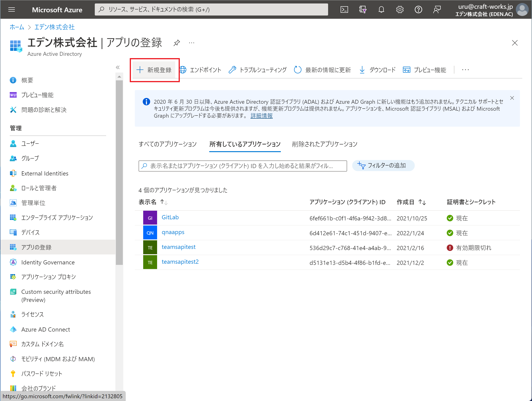Click the user account avatar
The height and width of the screenshot is (401, 532).
pos(522,10)
